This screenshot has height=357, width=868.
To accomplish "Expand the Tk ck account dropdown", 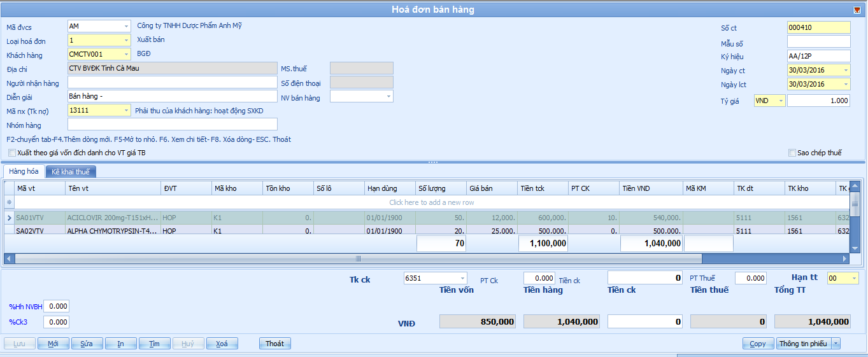I will 462,279.
